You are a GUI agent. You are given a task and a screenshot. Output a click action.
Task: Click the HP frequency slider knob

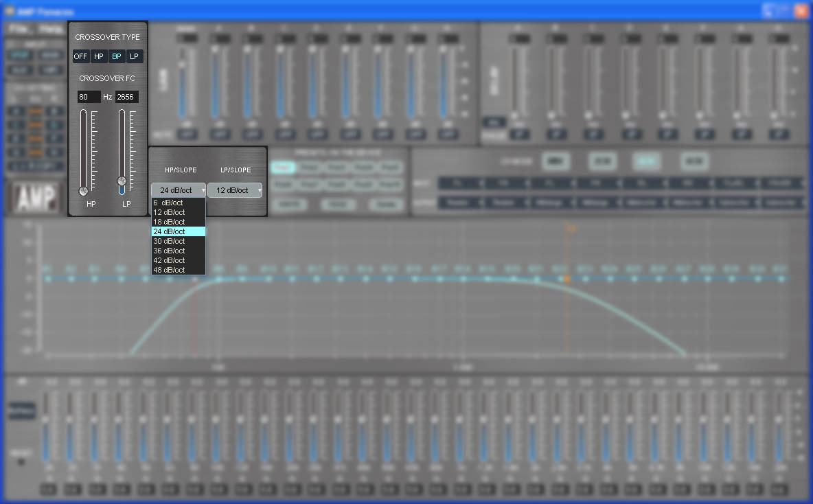point(84,191)
